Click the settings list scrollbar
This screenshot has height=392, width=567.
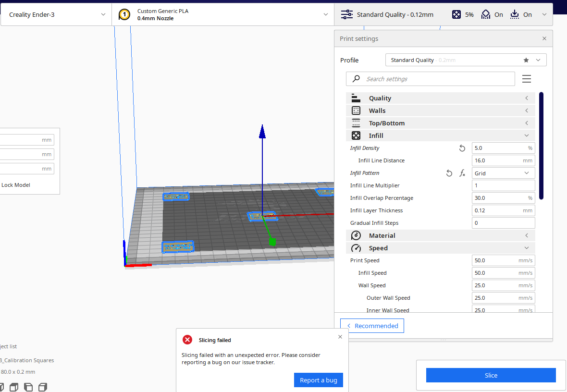pos(541,146)
